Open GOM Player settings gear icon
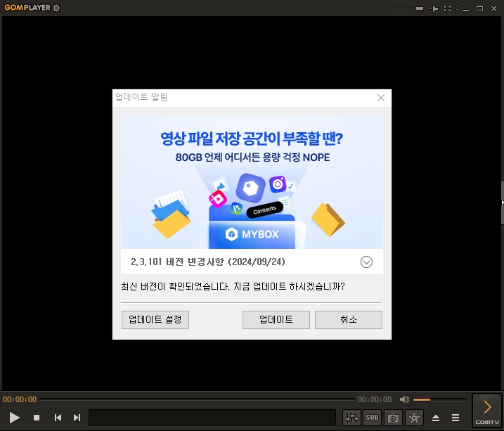Image resolution: width=504 pixels, height=431 pixels. point(56,8)
